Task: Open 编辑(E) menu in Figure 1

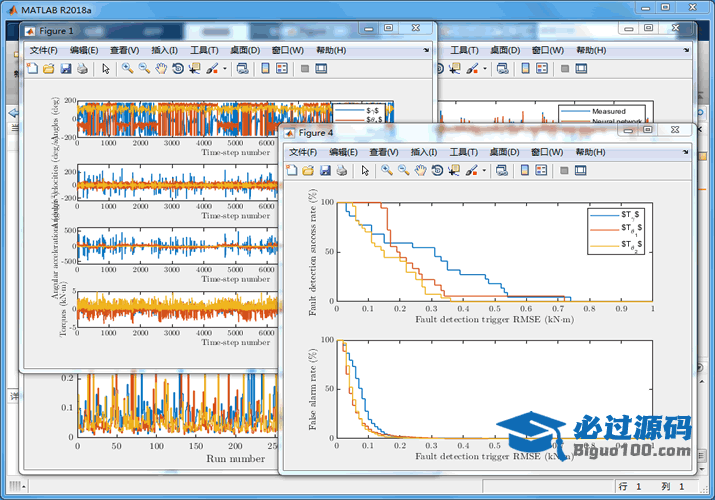Action: (x=84, y=50)
